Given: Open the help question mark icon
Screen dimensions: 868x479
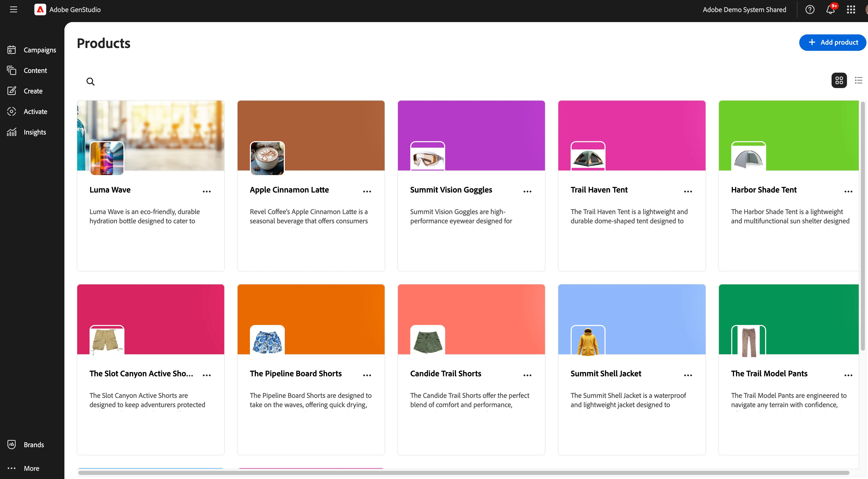Looking at the screenshot, I should point(810,9).
